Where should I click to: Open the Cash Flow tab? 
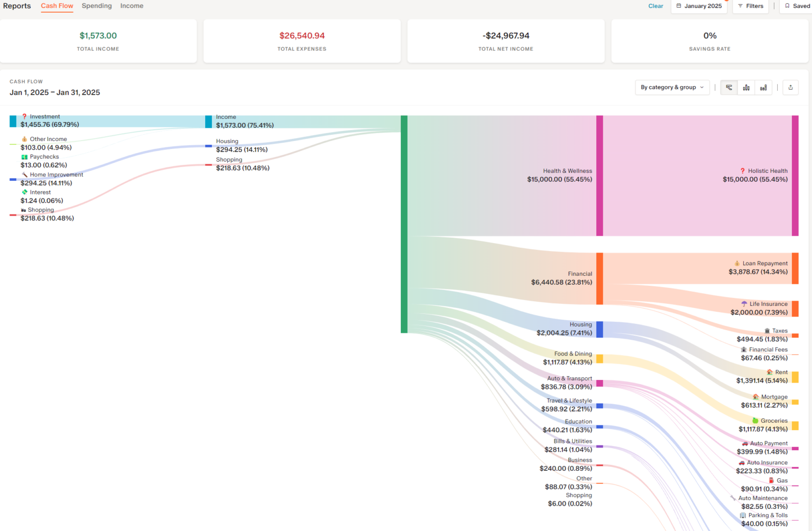(x=57, y=6)
